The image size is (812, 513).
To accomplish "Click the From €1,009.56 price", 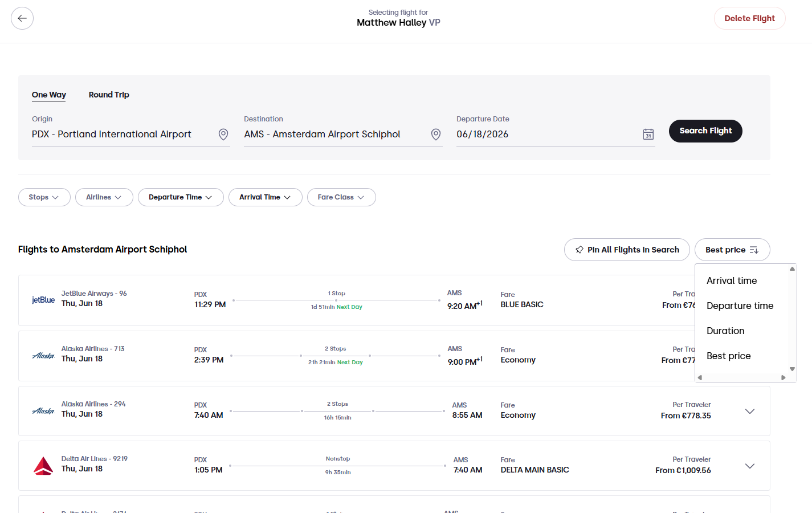I will tap(683, 470).
